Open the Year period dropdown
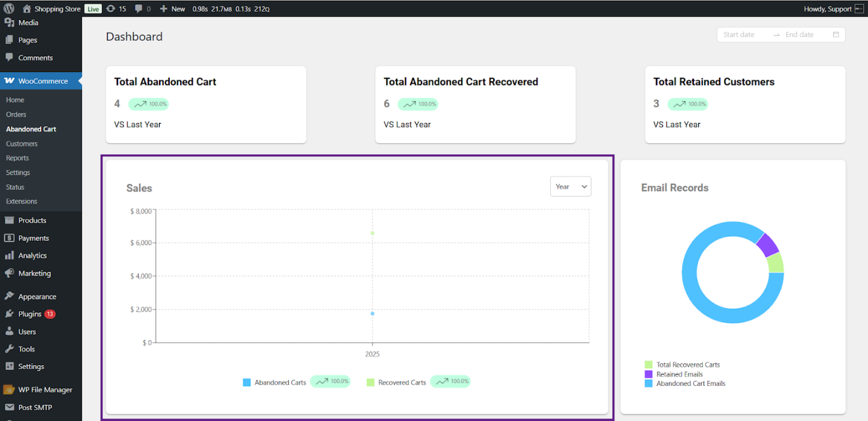 pyautogui.click(x=570, y=186)
